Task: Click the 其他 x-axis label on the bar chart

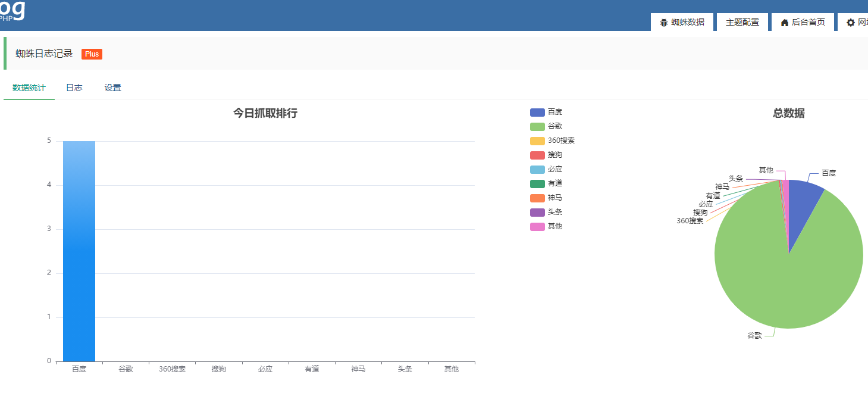Action: [452, 369]
